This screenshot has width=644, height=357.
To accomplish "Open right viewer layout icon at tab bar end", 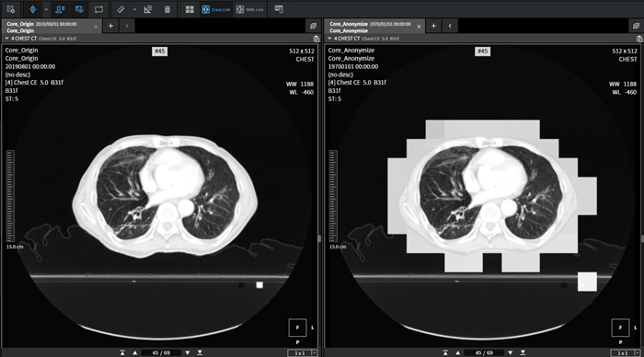I will tap(637, 26).
